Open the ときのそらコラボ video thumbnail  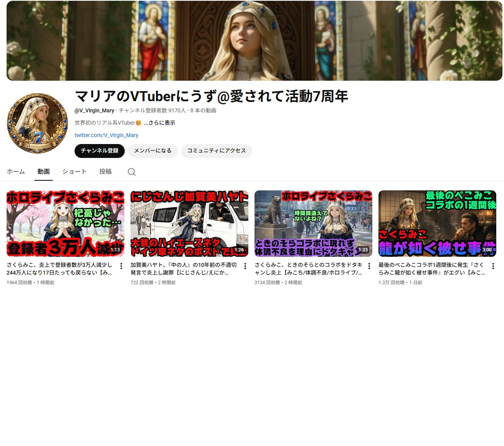click(x=314, y=224)
